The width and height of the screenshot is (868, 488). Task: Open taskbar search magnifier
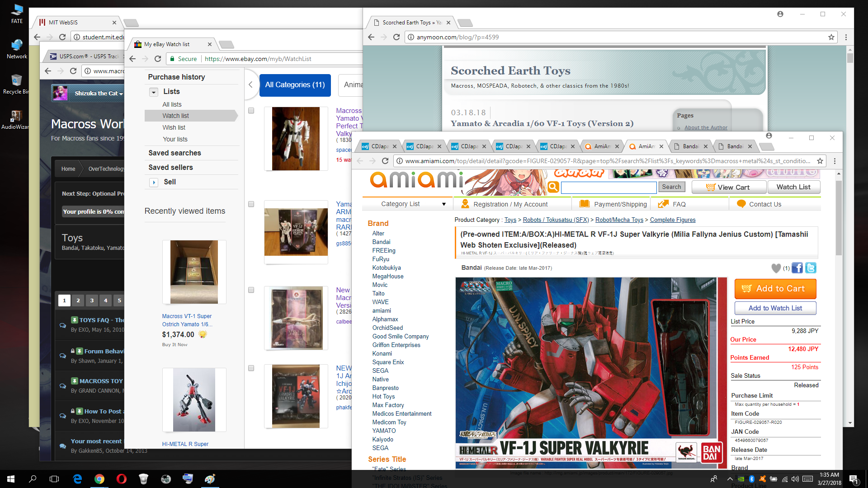(33, 479)
